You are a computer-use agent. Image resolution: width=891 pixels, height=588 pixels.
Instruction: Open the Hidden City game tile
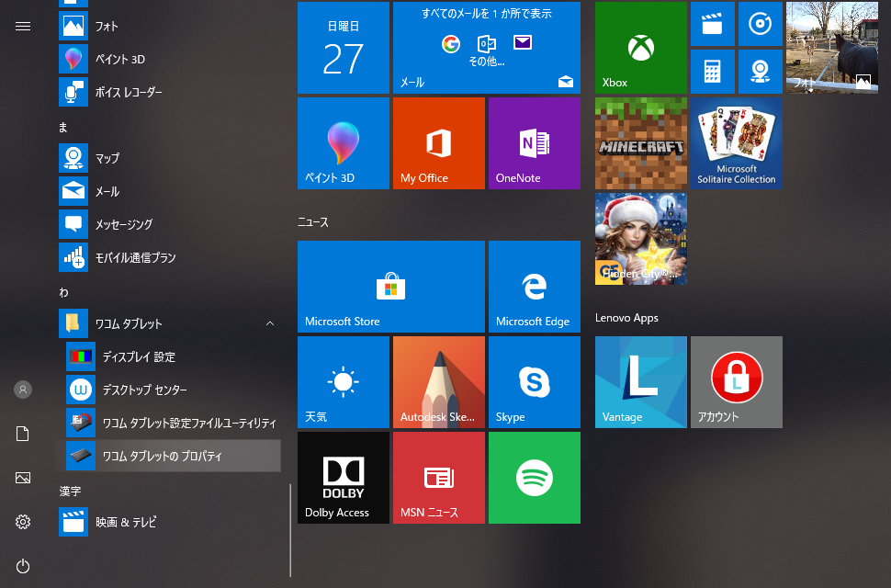tap(641, 239)
